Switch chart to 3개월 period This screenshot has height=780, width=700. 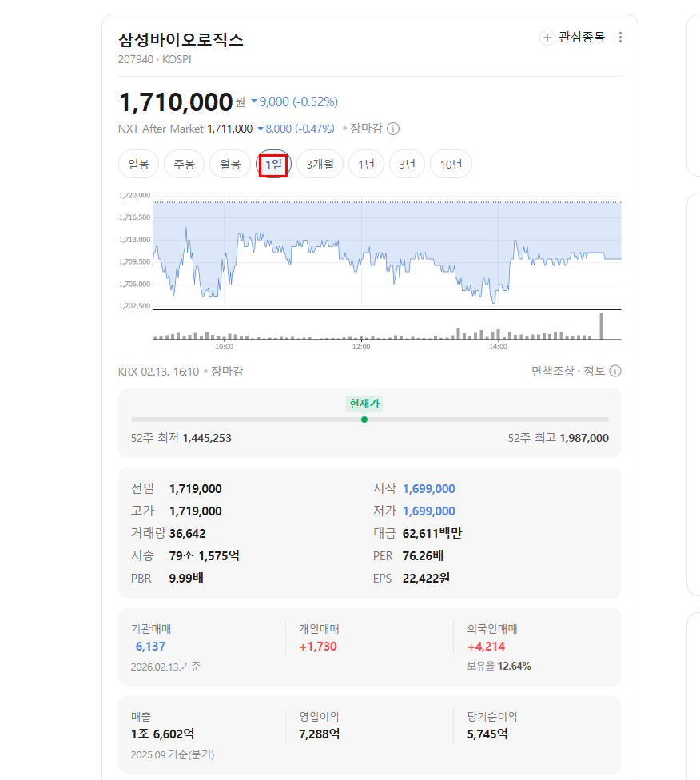320,164
